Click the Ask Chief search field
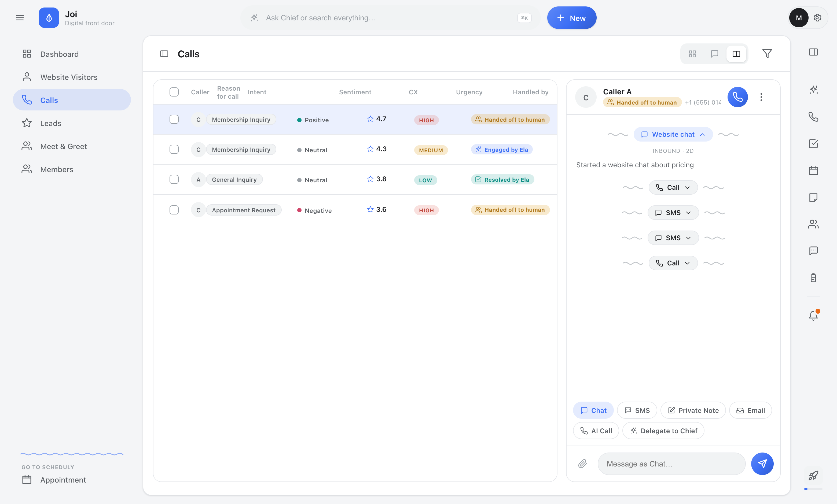The height and width of the screenshot is (504, 837). click(391, 18)
